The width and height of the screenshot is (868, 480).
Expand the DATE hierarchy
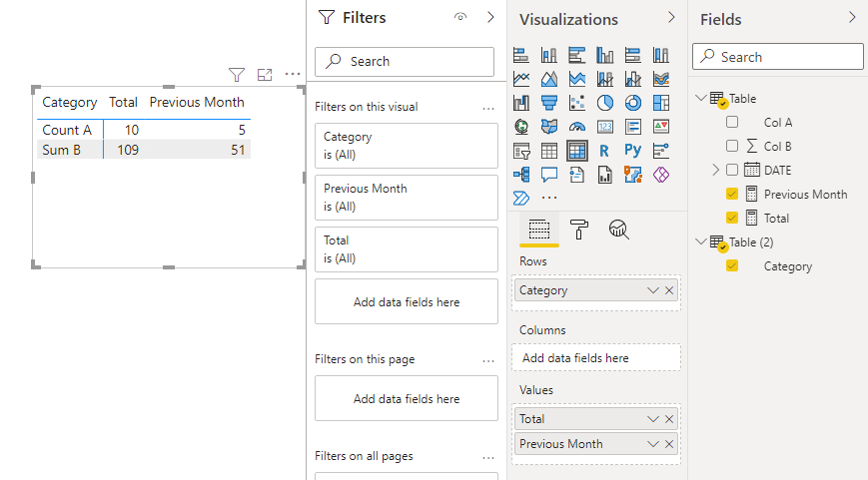715,170
